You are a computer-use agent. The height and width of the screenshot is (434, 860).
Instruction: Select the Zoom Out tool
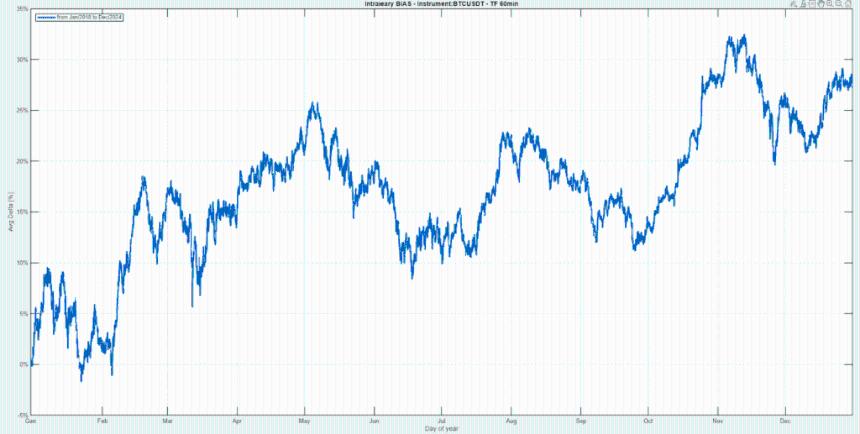click(838, 4)
